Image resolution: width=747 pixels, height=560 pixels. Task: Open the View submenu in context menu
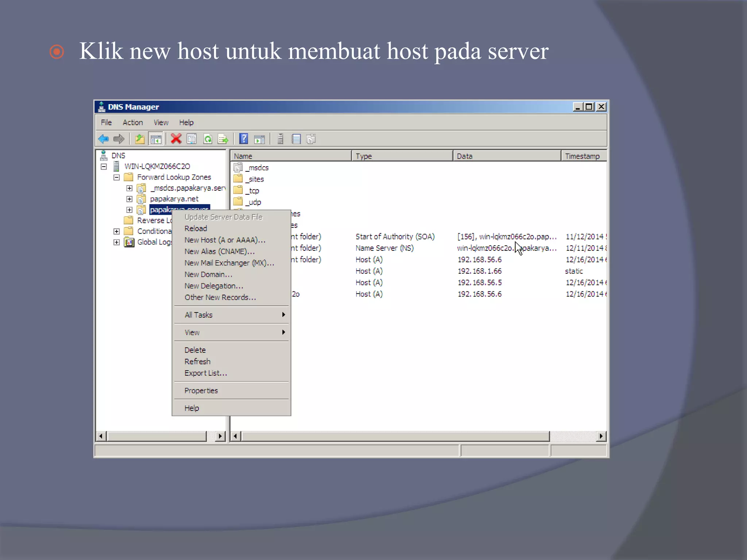pos(231,332)
